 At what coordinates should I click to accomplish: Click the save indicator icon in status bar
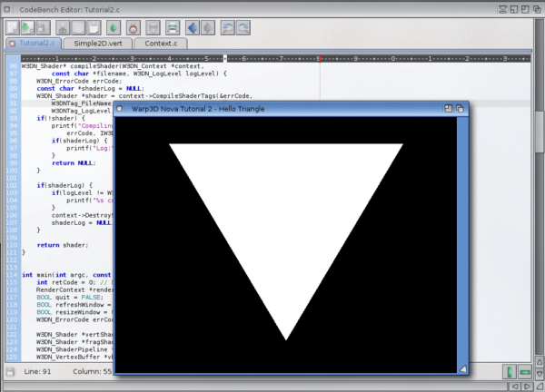10,372
